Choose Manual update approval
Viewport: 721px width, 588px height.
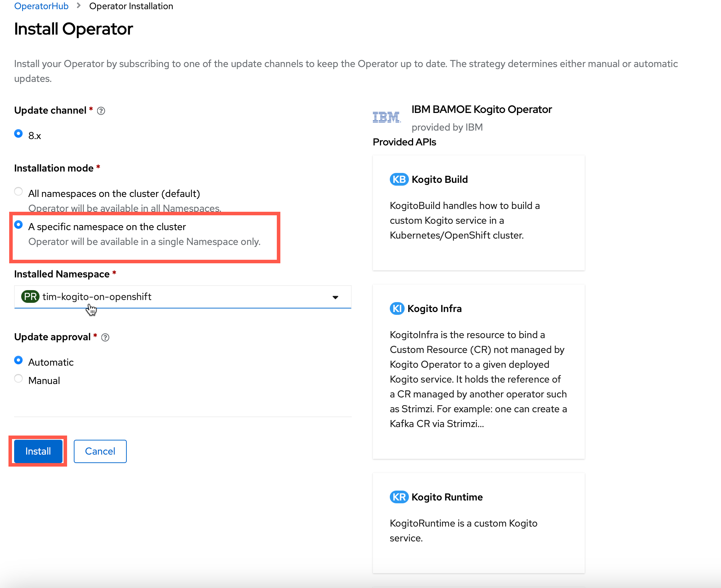(18, 379)
